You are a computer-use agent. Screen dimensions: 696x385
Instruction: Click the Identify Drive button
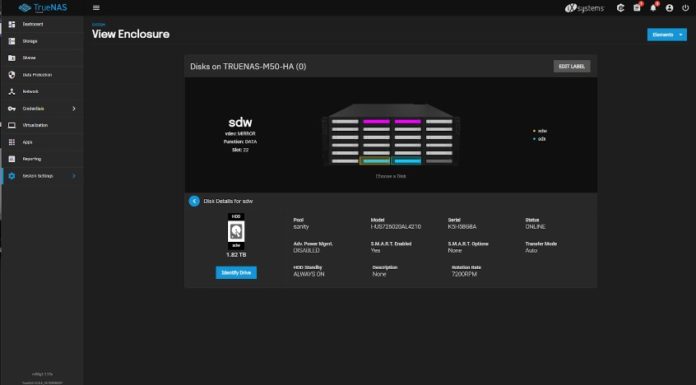pyautogui.click(x=236, y=273)
